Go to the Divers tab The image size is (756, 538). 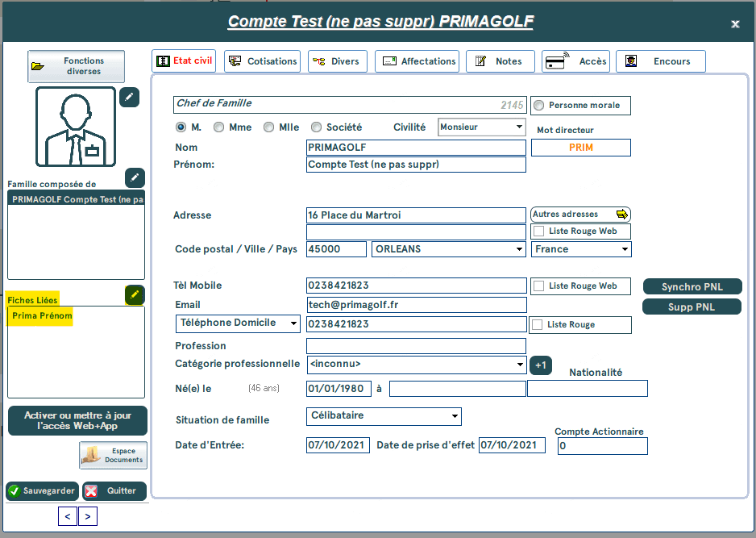point(338,61)
